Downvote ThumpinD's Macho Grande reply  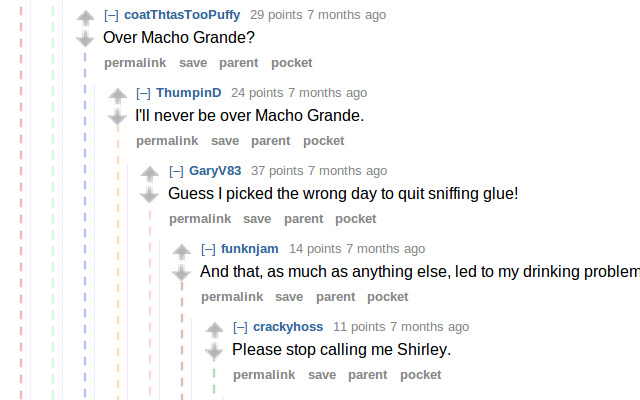[x=118, y=116]
